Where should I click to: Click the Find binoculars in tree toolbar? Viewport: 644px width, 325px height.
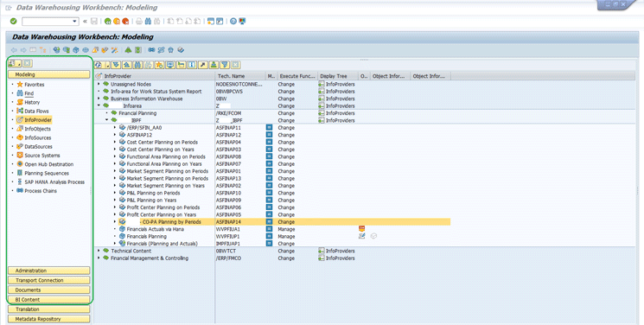click(x=137, y=65)
